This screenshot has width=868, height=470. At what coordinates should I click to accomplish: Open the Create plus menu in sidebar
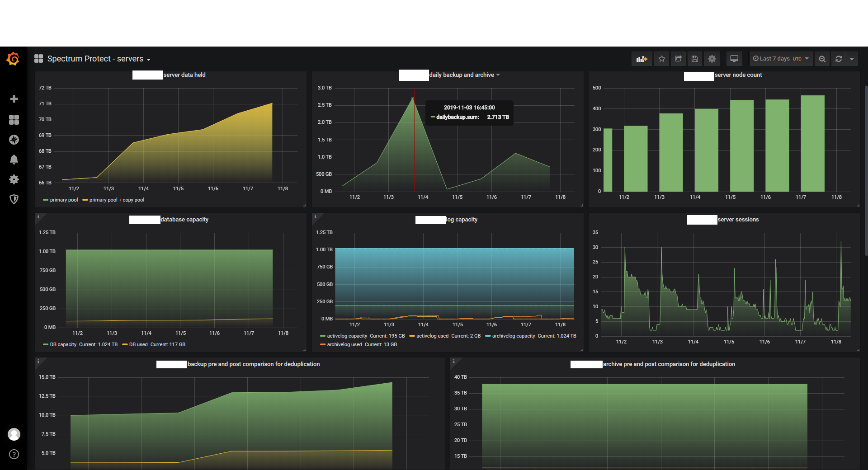coord(14,99)
